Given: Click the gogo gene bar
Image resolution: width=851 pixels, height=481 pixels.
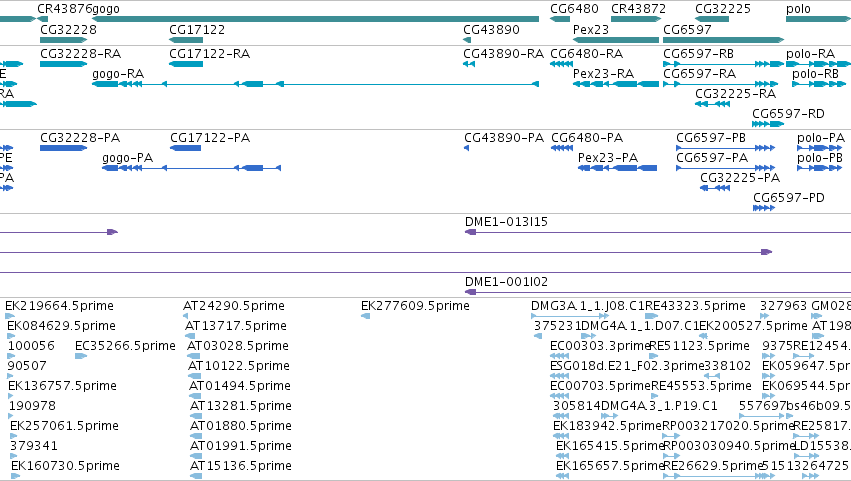Looking at the screenshot, I should click(315, 19).
